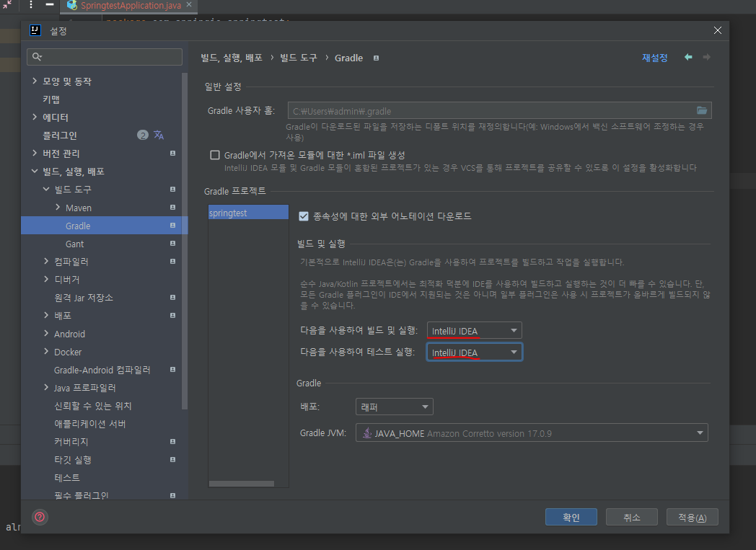Click the settings search input field
The width and height of the screenshot is (756, 550).
[x=105, y=57]
